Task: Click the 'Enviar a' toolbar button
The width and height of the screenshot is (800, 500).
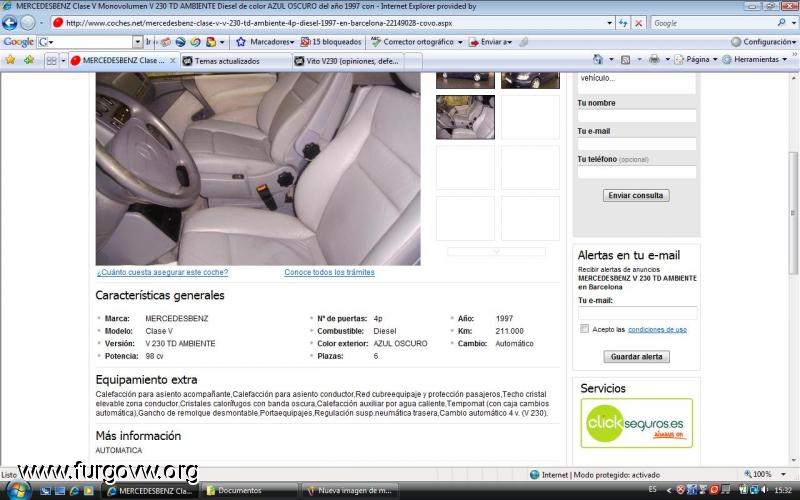Action: tap(490, 42)
